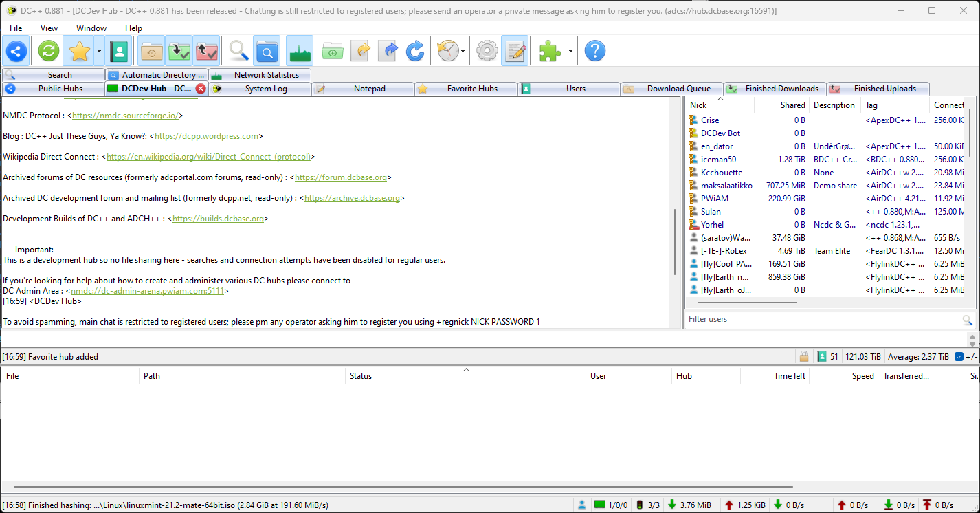Sort transfers by the Time left column header
Image resolution: width=980 pixels, height=513 pixels.
775,375
